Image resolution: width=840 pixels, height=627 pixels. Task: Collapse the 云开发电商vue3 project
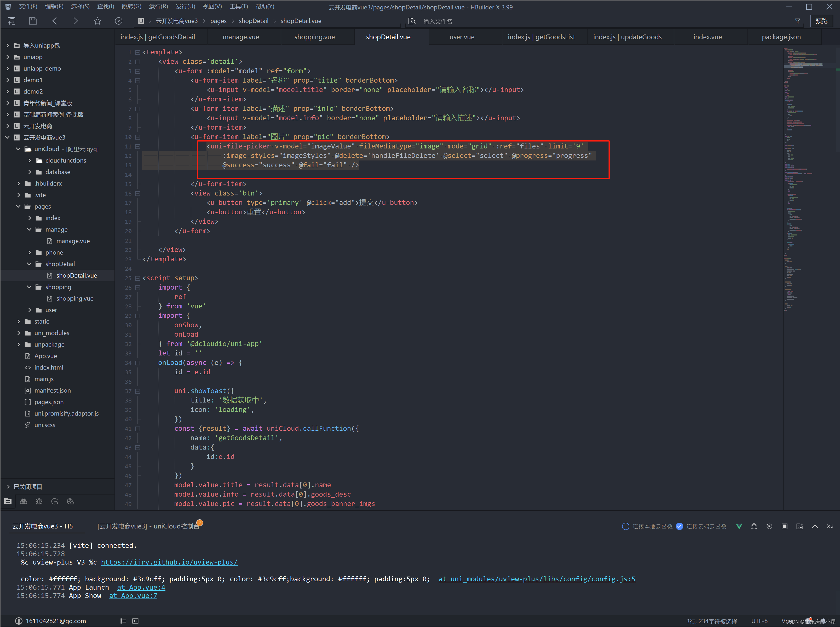point(8,137)
